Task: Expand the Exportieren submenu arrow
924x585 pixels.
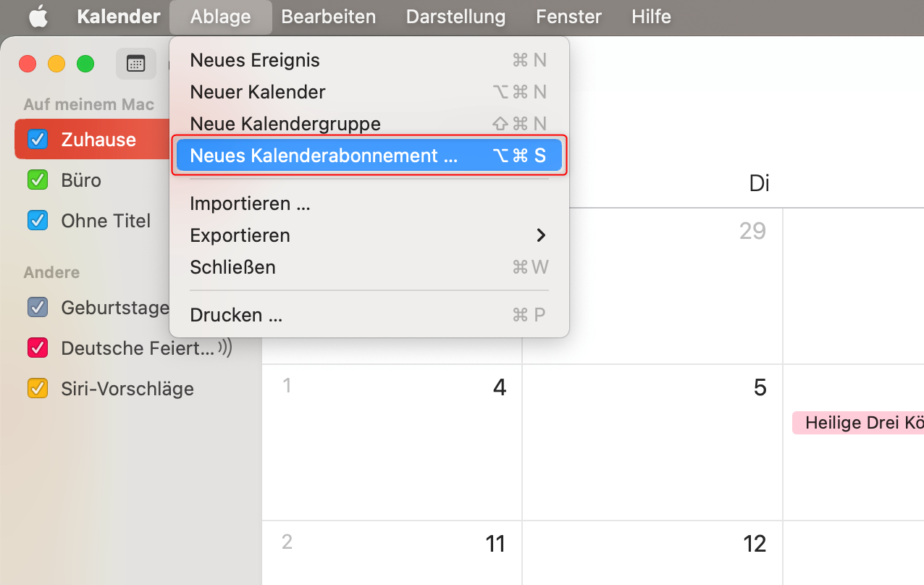Action: (540, 235)
